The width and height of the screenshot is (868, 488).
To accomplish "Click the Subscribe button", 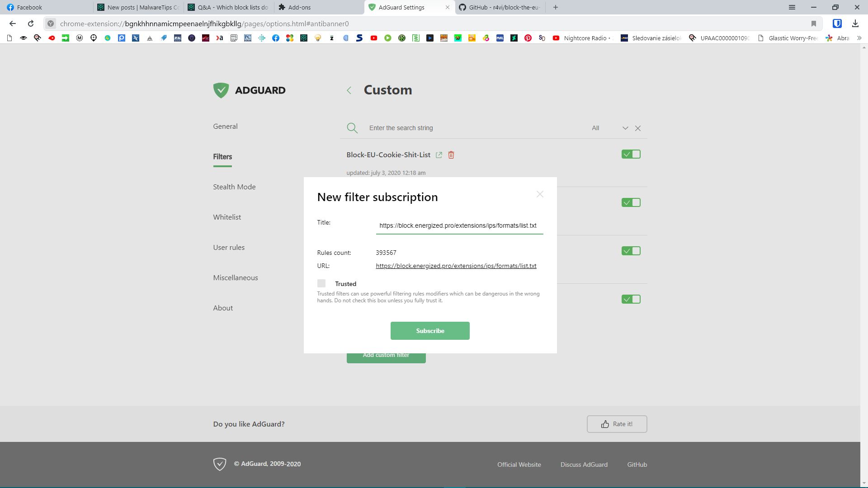I will [430, 331].
